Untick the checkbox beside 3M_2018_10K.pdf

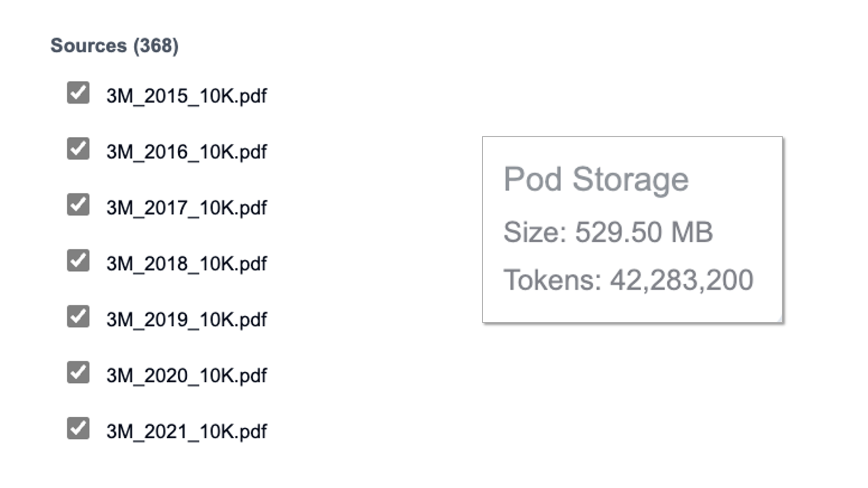pyautogui.click(x=78, y=261)
